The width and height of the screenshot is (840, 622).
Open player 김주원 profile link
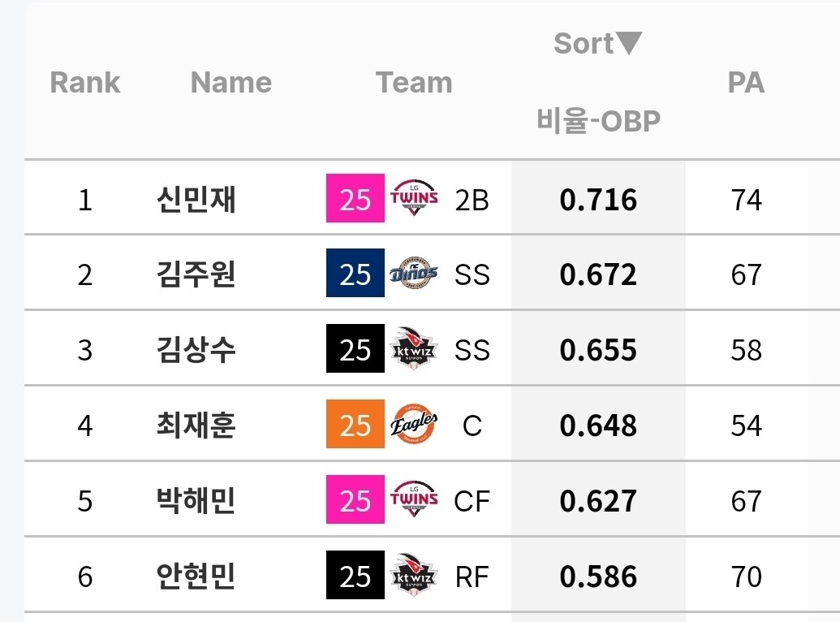coord(196,274)
